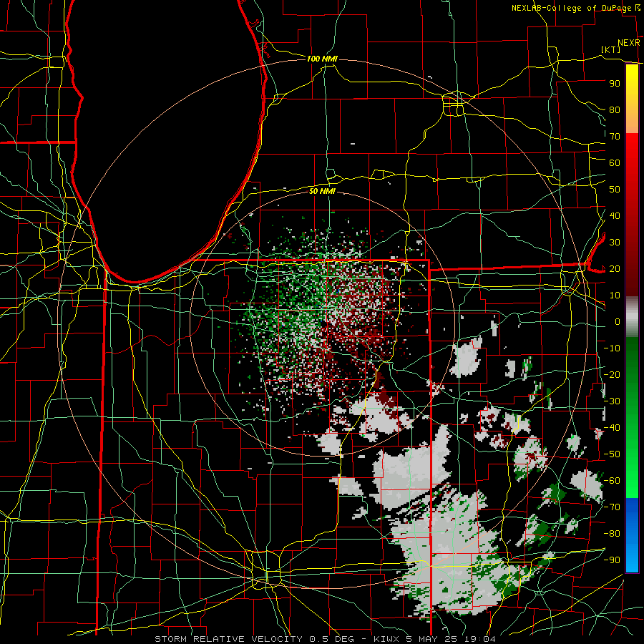Click the 80 value on velocity scale
The width and height of the screenshot is (644, 644).
pos(615,109)
